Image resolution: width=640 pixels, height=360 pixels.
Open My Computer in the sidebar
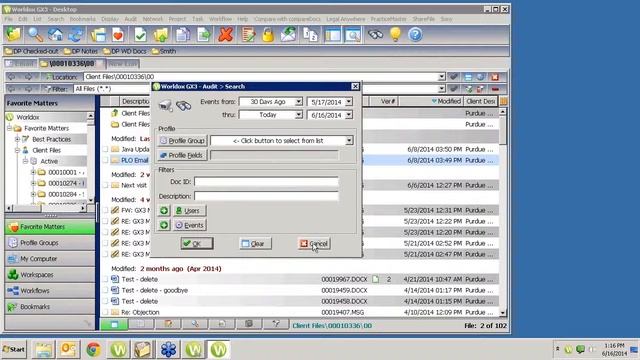[x=50, y=259]
